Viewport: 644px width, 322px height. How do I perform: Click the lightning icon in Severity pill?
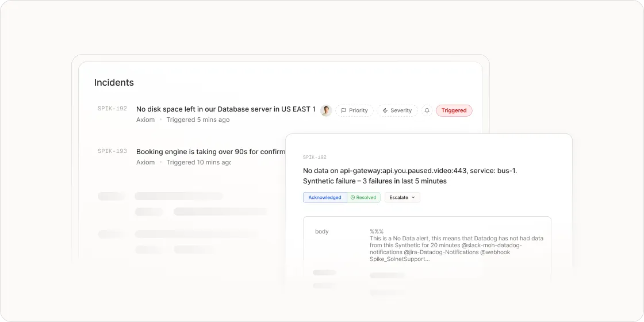tap(385, 110)
